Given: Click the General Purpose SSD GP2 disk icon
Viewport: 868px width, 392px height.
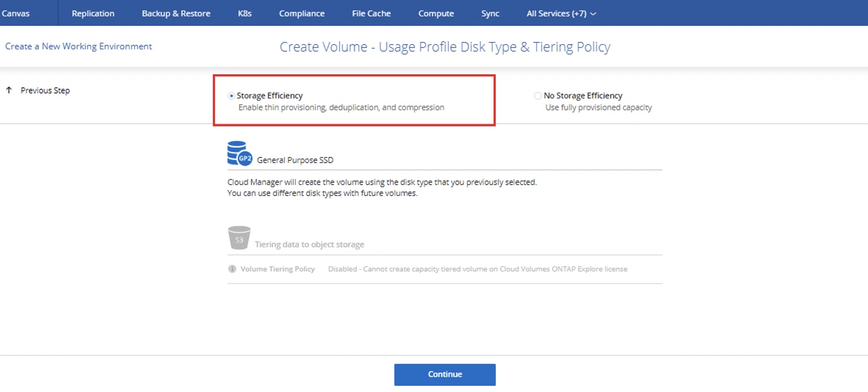Looking at the screenshot, I should (239, 154).
